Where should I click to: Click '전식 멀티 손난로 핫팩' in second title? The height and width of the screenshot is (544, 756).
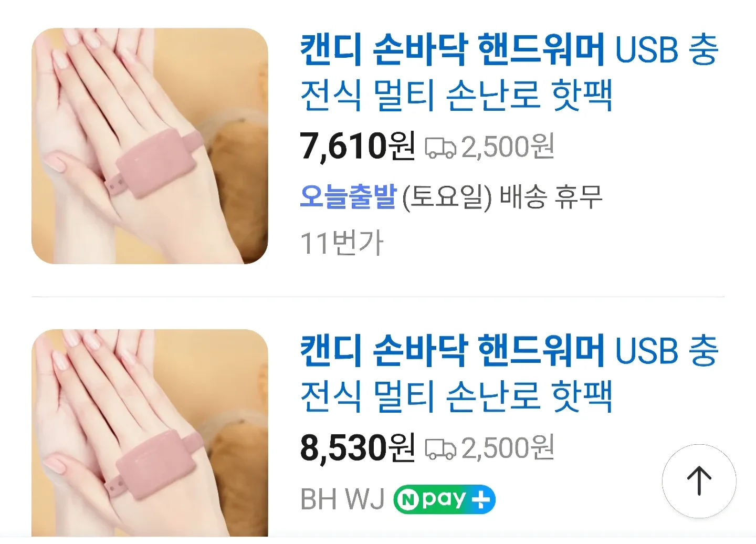coord(456,396)
